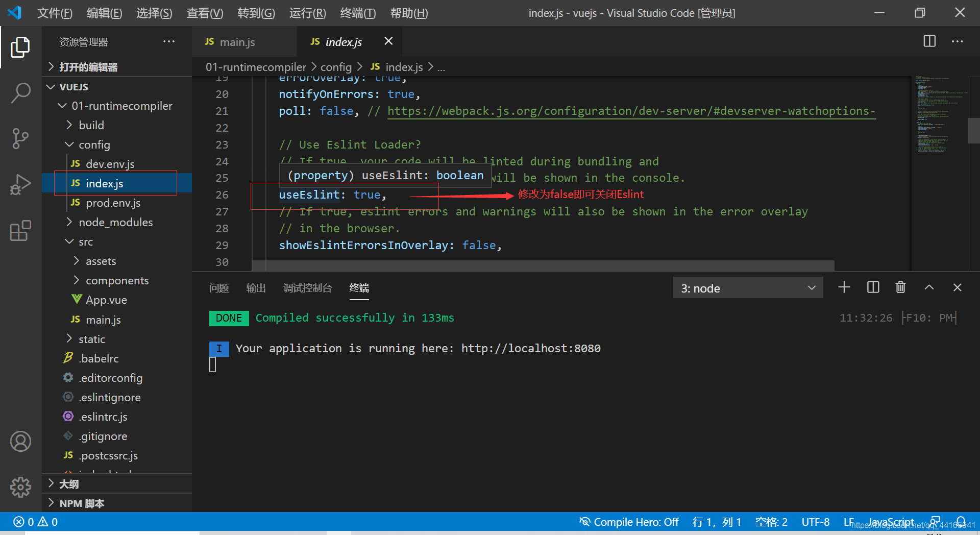The image size is (980, 535).
Task: Open the 转到(G) menu
Action: point(256,13)
